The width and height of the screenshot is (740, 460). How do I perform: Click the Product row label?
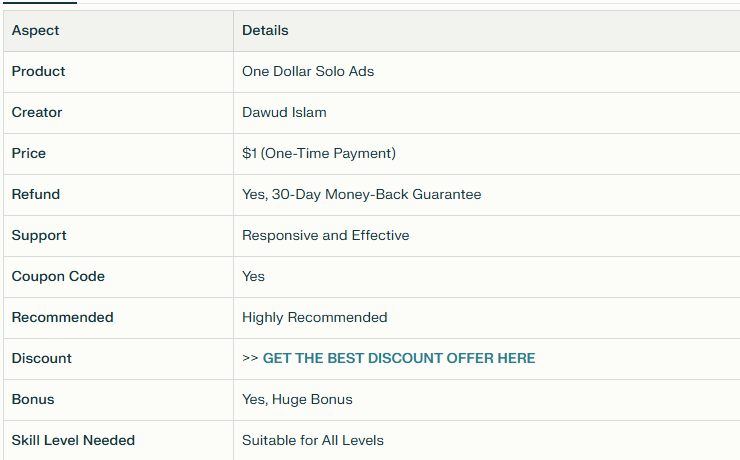pyautogui.click(x=38, y=71)
